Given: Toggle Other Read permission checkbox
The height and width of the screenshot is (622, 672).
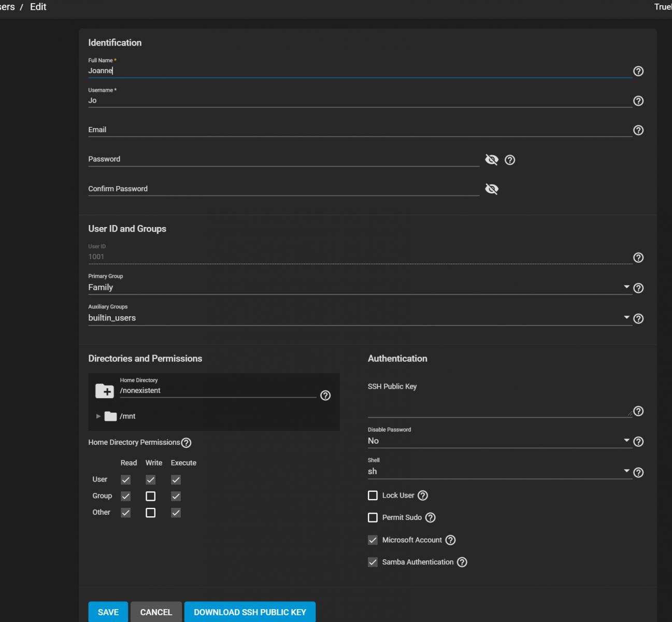Looking at the screenshot, I should click(x=126, y=513).
